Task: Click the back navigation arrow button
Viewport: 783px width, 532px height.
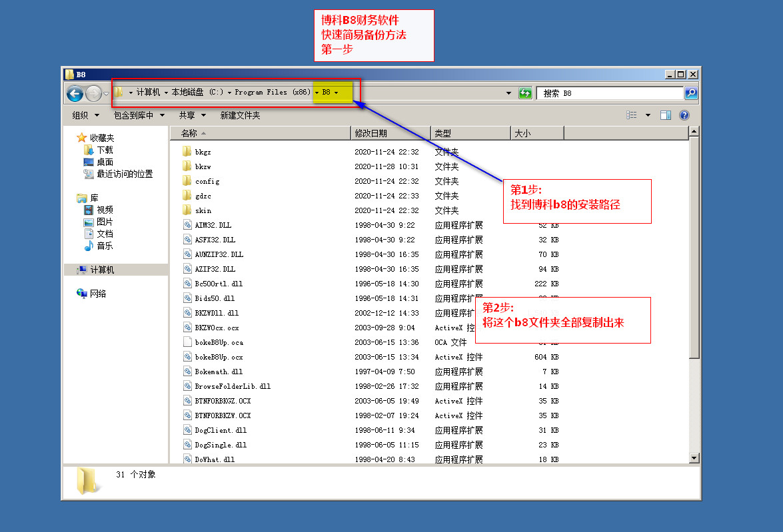Action: (75, 93)
